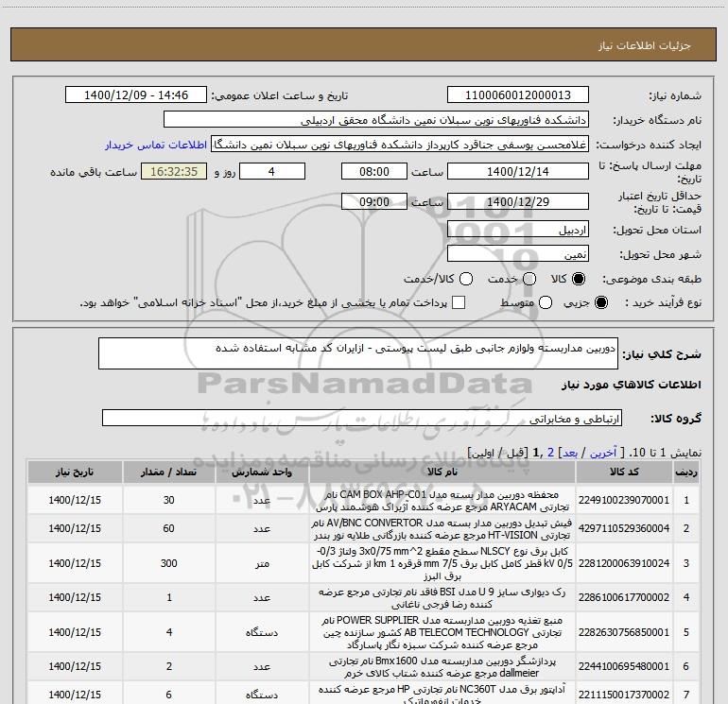Click the request creator name field
The width and height of the screenshot is (728, 704).
(x=400, y=145)
